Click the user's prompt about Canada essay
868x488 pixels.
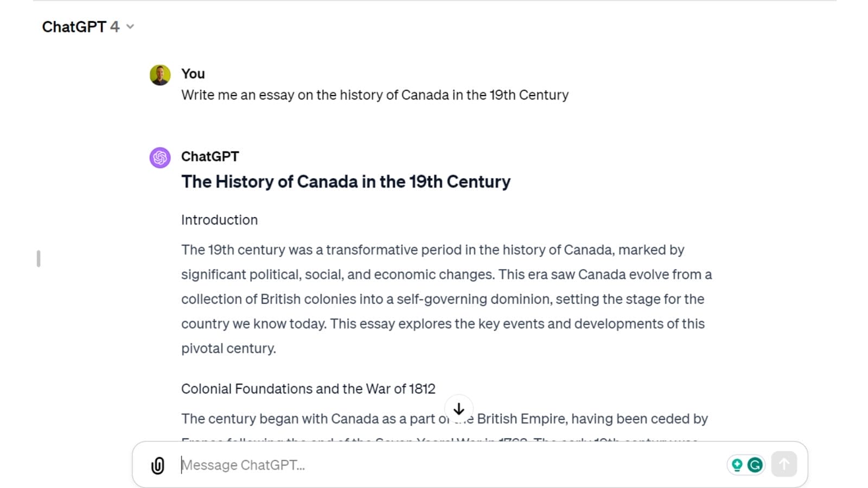point(375,95)
